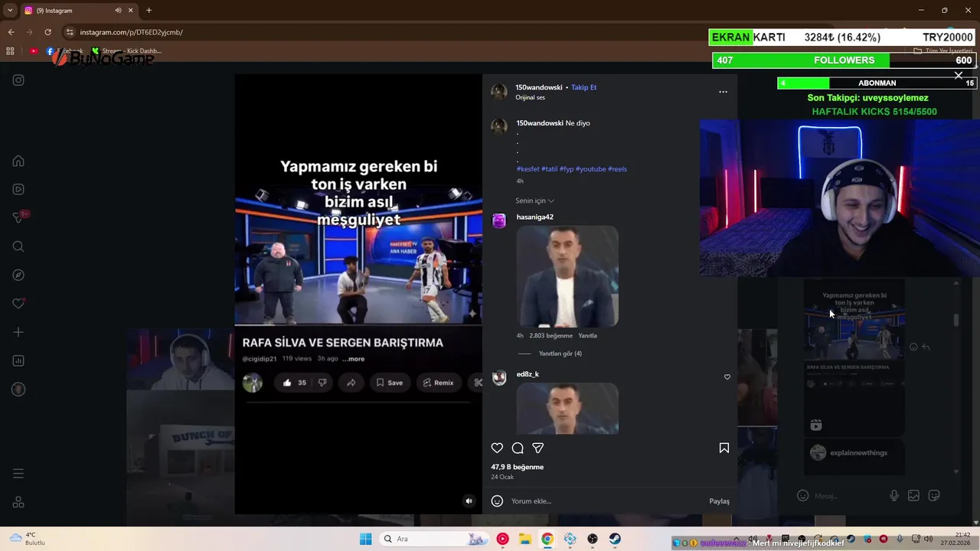980x551 pixels.
Task: Open notifications heart icon in sidebar
Action: (18, 304)
